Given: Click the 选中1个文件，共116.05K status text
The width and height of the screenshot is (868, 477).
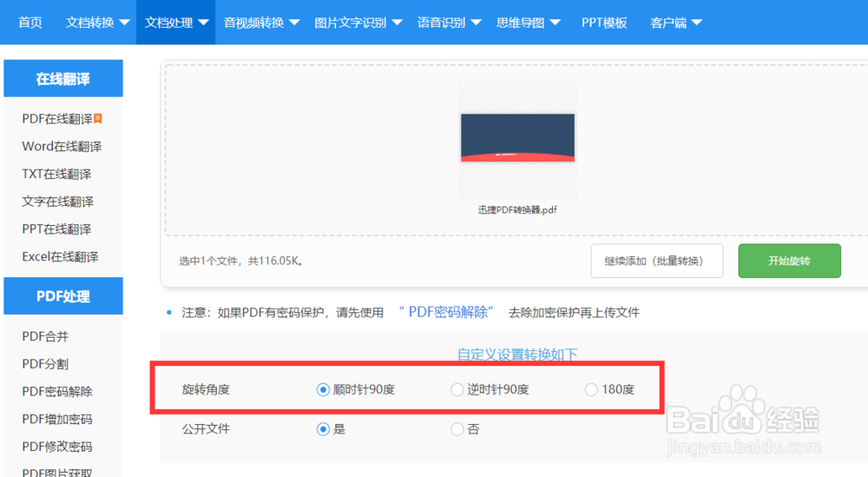Looking at the screenshot, I should (240, 261).
